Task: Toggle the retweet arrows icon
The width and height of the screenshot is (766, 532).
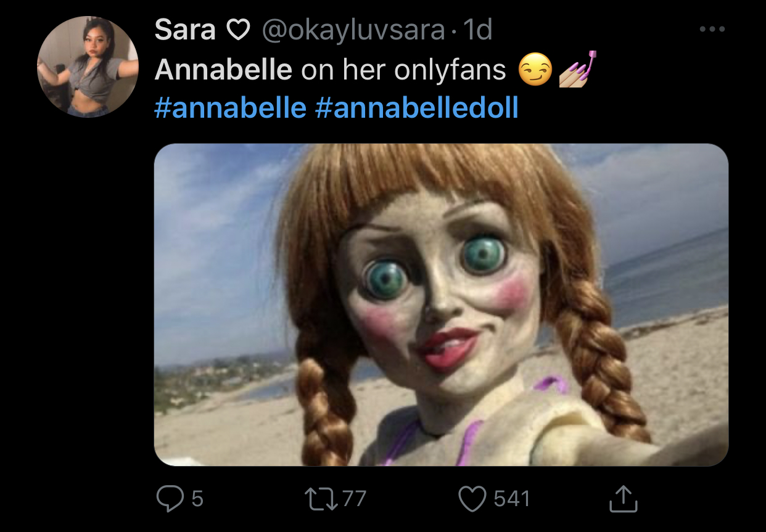Action: point(323,498)
